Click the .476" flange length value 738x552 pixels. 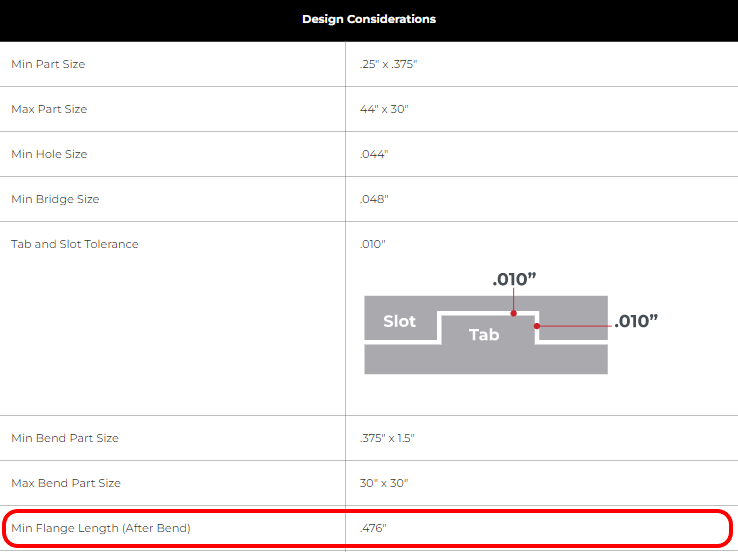tap(373, 528)
